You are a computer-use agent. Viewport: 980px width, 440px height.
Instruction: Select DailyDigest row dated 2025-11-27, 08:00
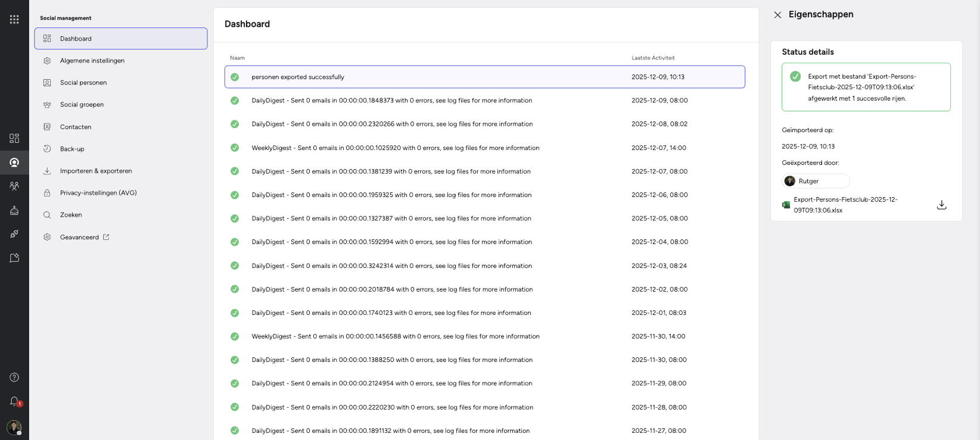point(485,430)
